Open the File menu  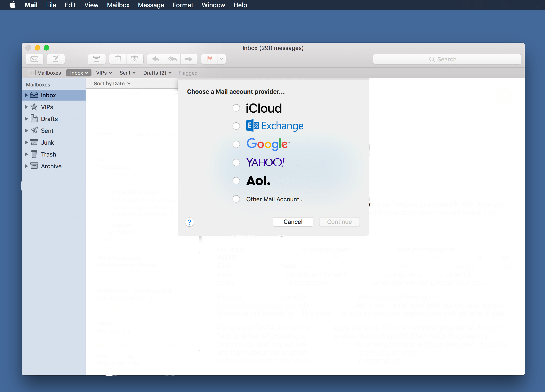point(51,5)
